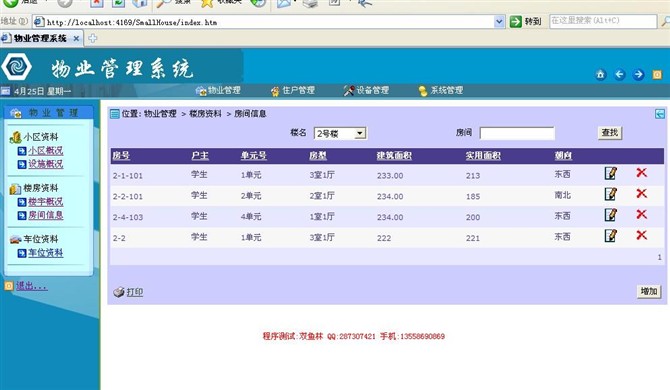Image resolution: width=670 pixels, height=390 pixels.
Task: Click the 车位资料 car icon
Action: point(15,239)
